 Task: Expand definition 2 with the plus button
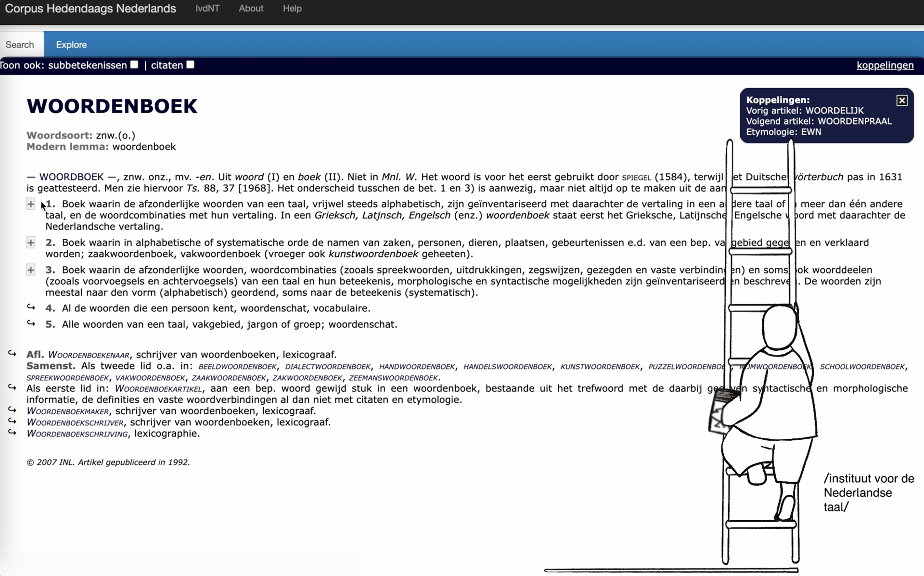(31, 243)
